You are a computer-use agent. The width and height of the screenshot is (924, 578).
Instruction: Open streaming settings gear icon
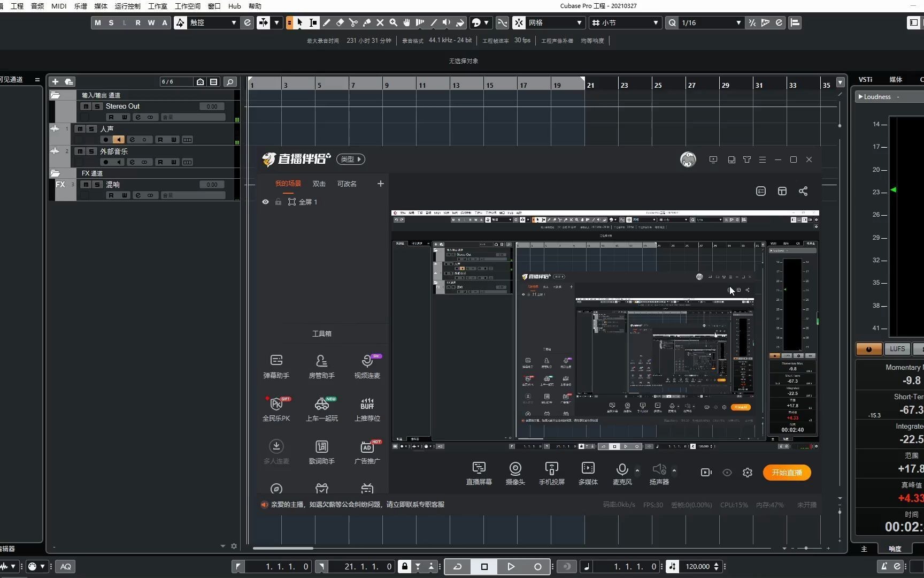click(748, 473)
